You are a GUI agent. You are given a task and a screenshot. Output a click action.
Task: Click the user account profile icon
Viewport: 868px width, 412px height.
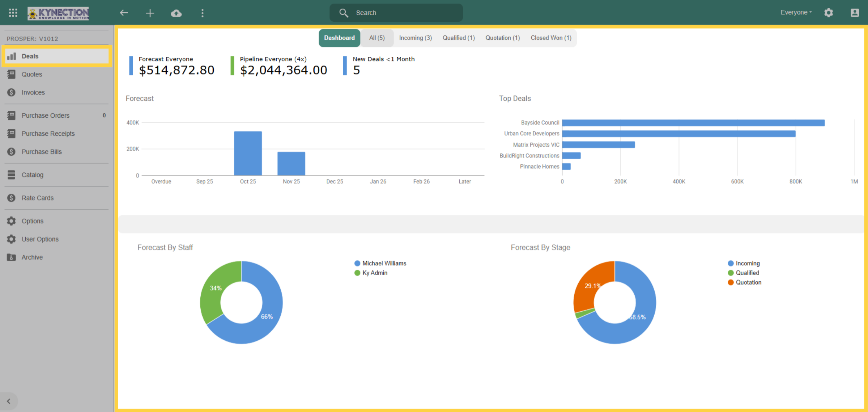(855, 13)
